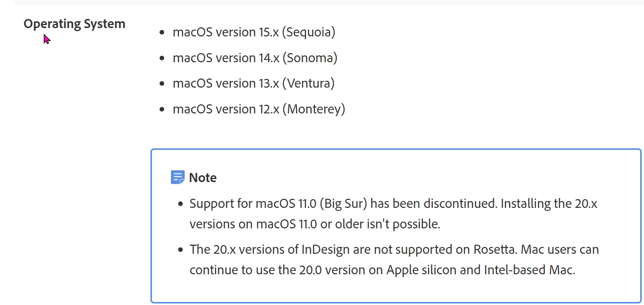644x305 pixels.
Task: Click the "Intel-based Mac" text
Action: point(529,270)
